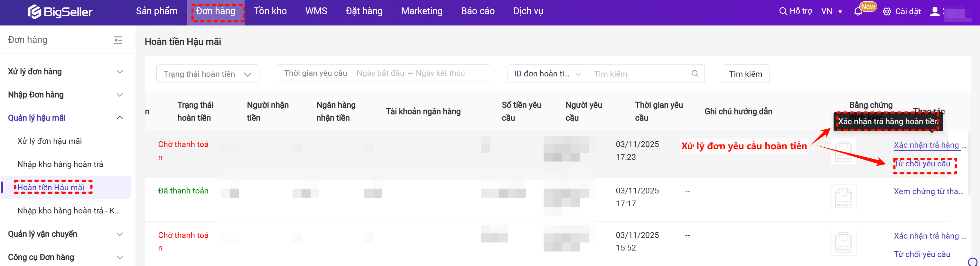The image size is (980, 266).
Task: Collapse the Đơn hàng sidebar icon
Action: point(118,40)
